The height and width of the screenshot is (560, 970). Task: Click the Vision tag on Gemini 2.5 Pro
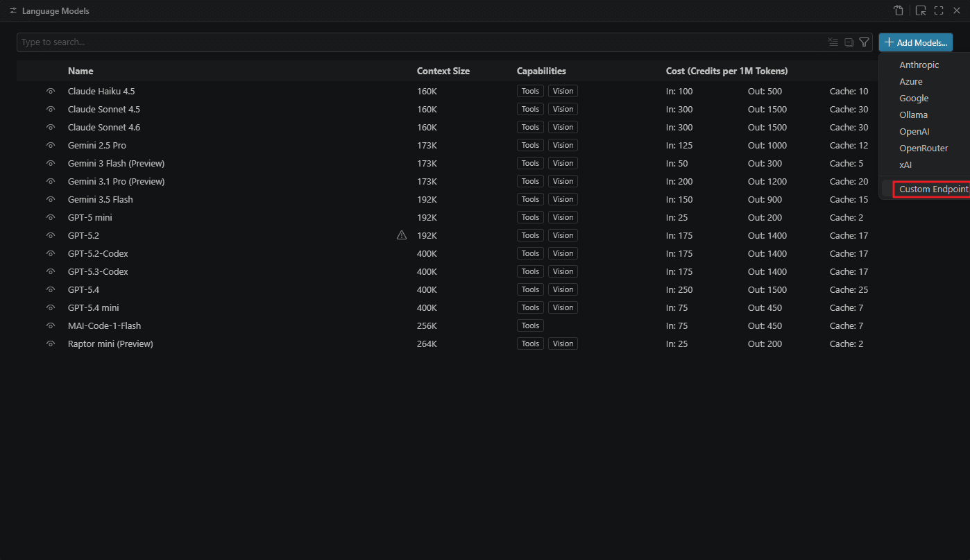[563, 145]
